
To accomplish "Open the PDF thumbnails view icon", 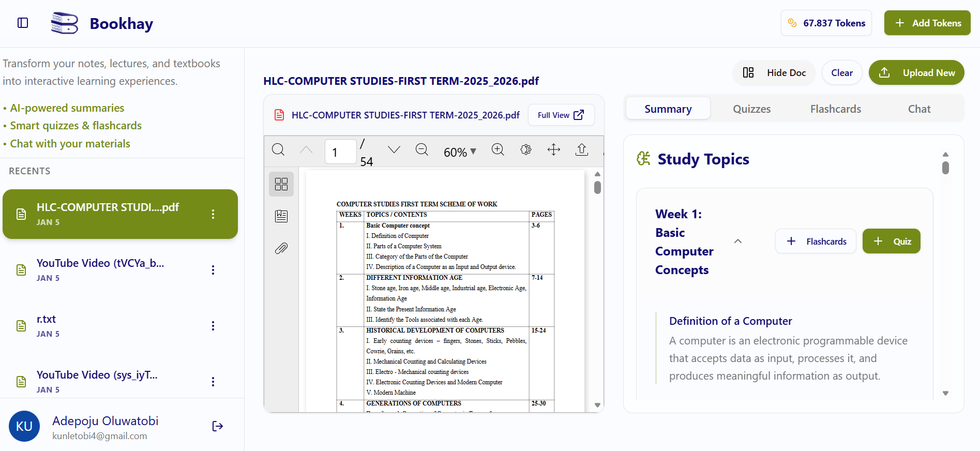I will click(x=281, y=184).
